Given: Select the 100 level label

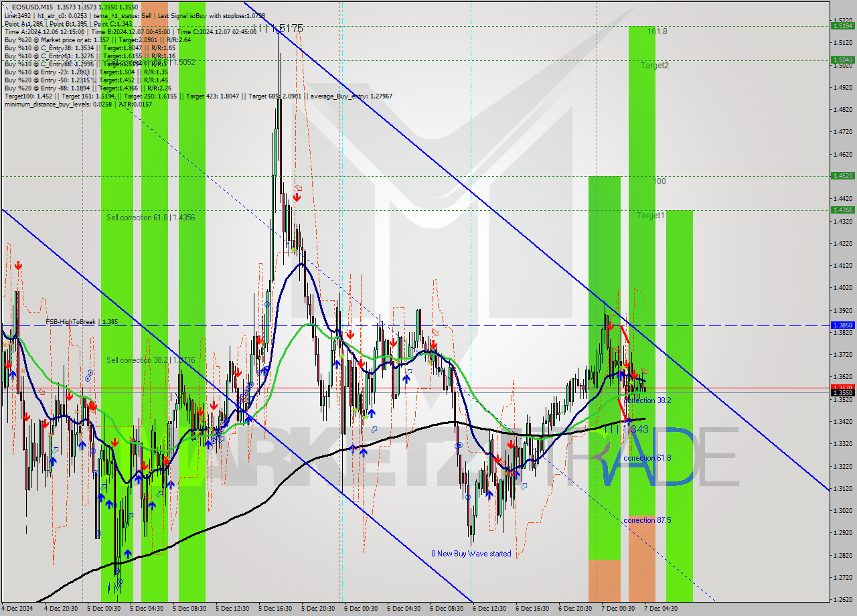Looking at the screenshot, I should point(660,181).
